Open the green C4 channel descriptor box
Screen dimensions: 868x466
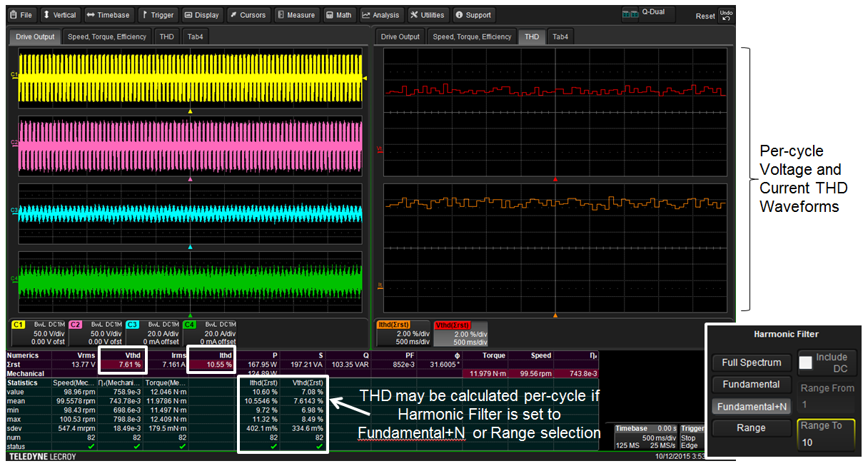pos(208,333)
